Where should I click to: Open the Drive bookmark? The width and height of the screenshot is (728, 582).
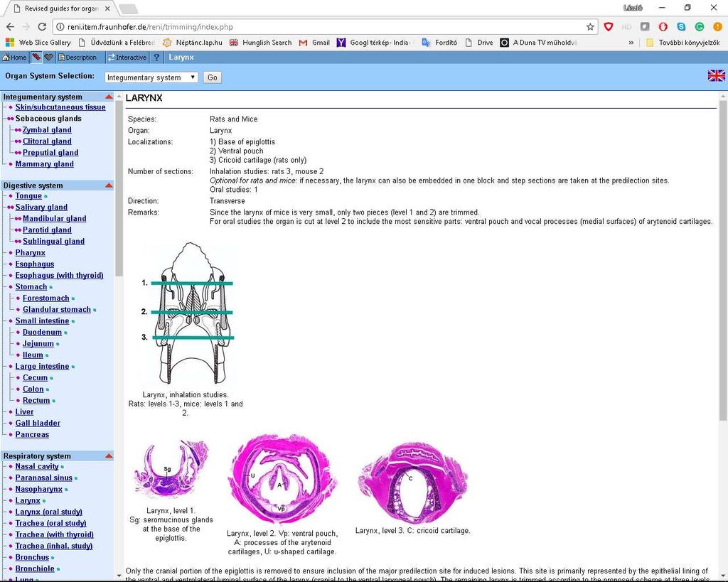click(479, 42)
